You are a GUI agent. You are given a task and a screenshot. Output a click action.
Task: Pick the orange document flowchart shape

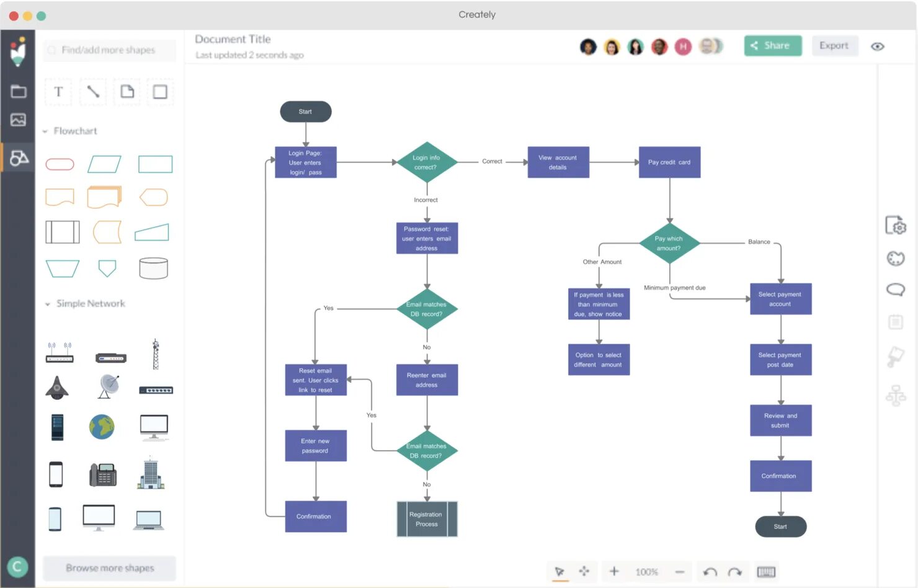click(x=60, y=197)
